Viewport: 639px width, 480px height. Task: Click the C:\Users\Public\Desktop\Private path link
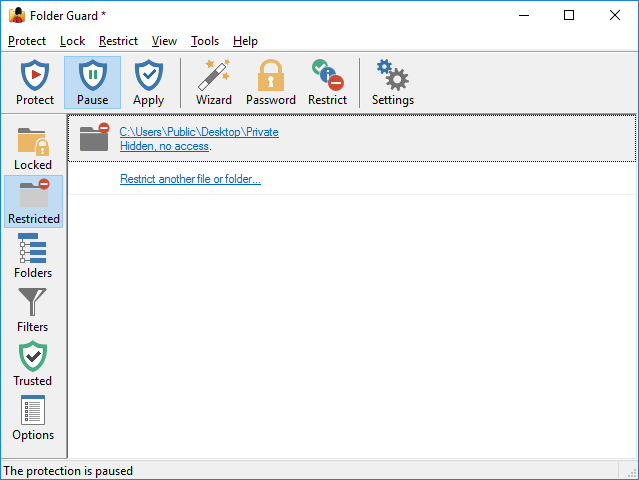(x=199, y=132)
